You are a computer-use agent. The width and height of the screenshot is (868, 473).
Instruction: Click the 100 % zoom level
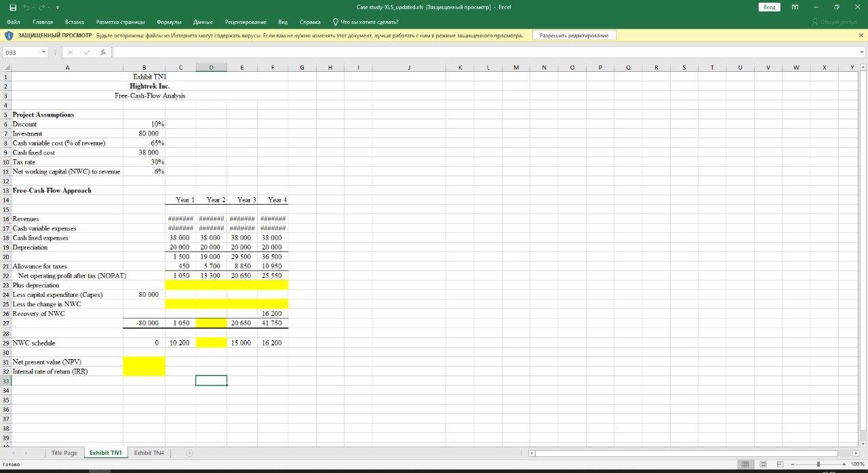point(856,464)
